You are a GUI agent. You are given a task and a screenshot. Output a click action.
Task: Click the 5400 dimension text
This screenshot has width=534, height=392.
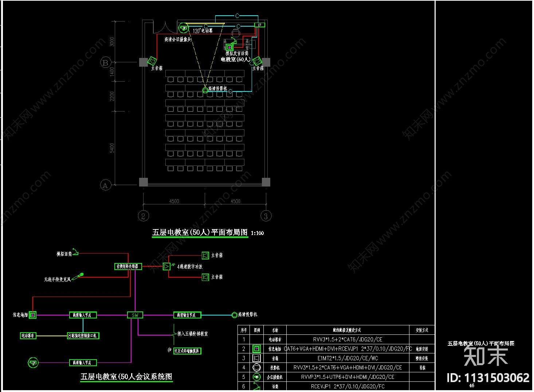click(x=112, y=148)
